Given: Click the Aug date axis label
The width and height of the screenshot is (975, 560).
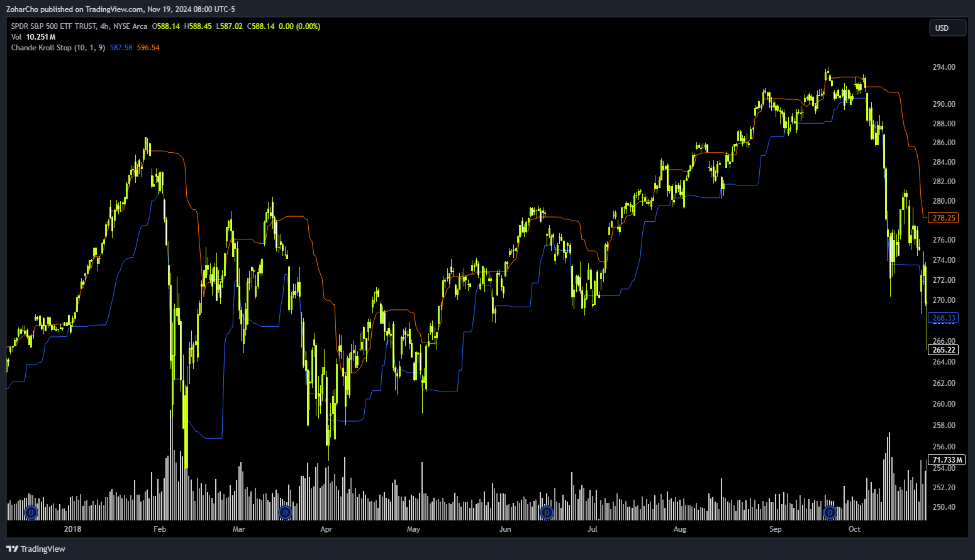Looking at the screenshot, I should tap(680, 529).
